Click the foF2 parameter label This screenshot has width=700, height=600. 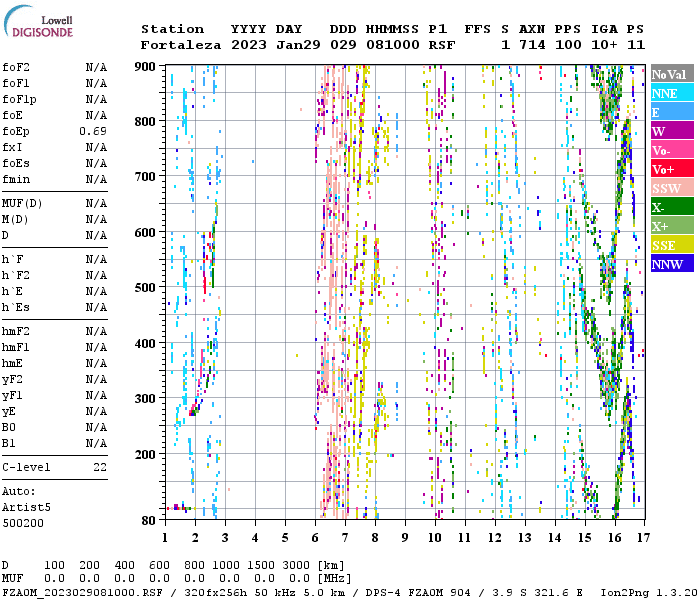16,67
